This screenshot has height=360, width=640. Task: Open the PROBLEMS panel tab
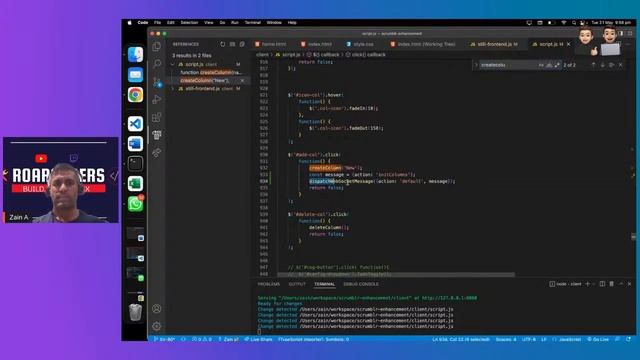[269, 284]
